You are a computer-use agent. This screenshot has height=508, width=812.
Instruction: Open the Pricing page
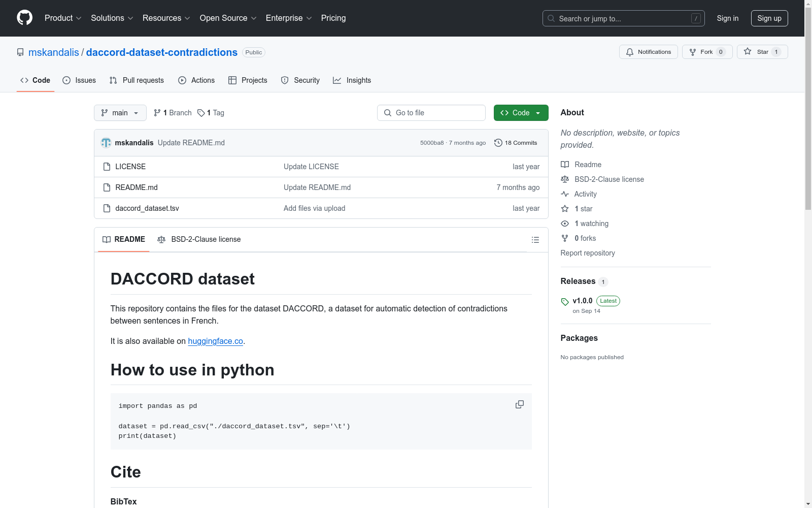click(333, 18)
